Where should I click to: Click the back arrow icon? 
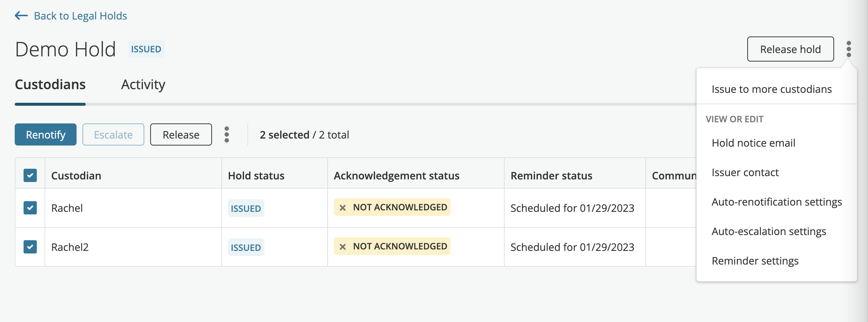21,15
